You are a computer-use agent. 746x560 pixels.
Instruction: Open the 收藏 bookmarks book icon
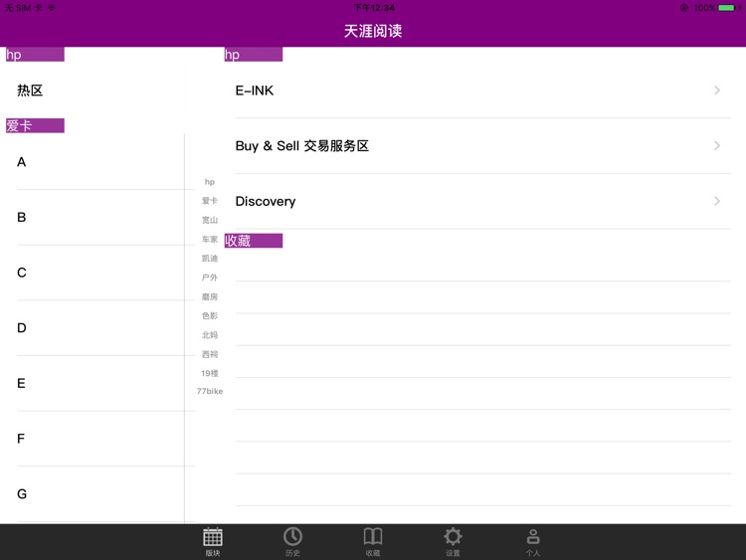(x=373, y=538)
